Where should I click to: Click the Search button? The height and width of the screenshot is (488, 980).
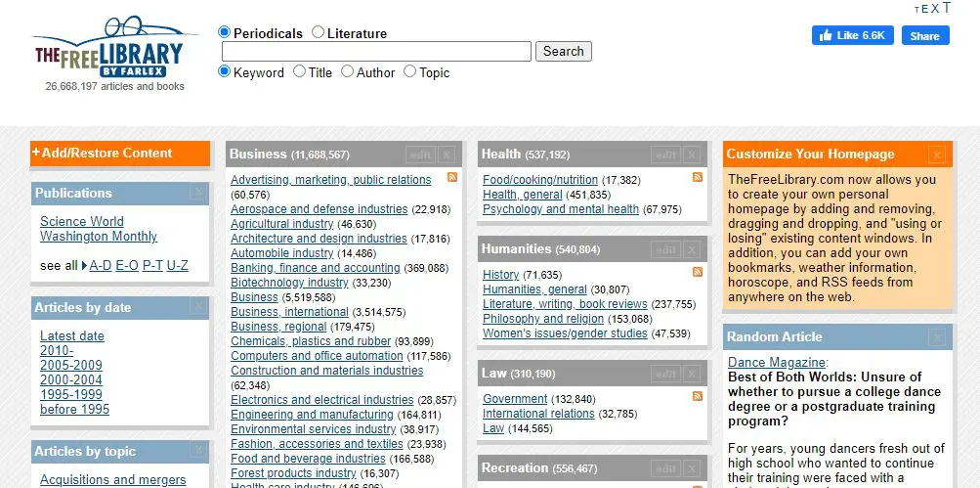(x=563, y=51)
